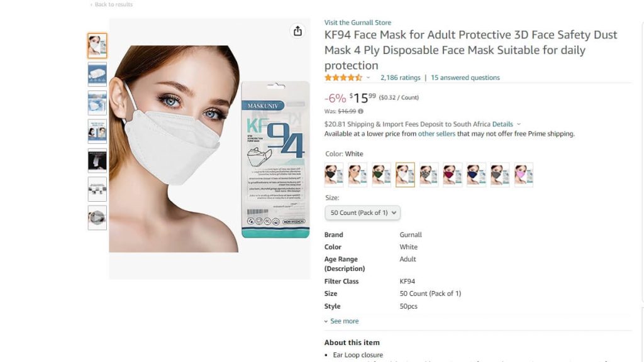Screen dimensions: 644x362
Task: Select the black mask color swatch
Action: (334, 175)
